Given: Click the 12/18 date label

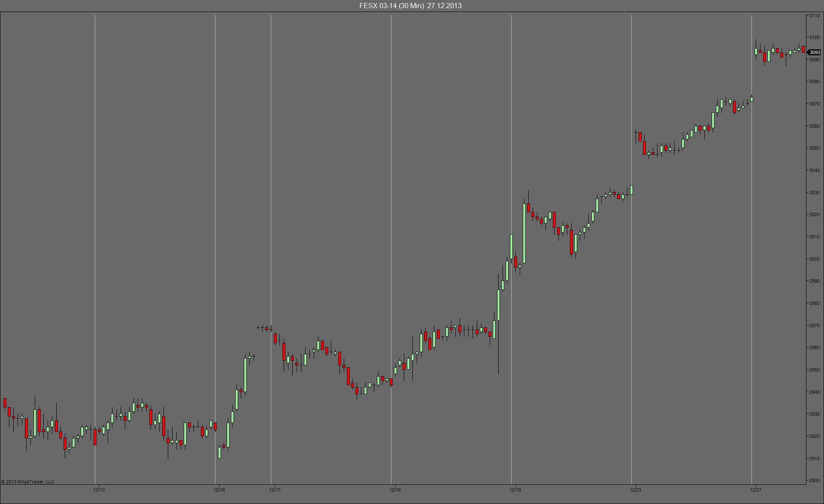Looking at the screenshot, I should pyautogui.click(x=395, y=489).
